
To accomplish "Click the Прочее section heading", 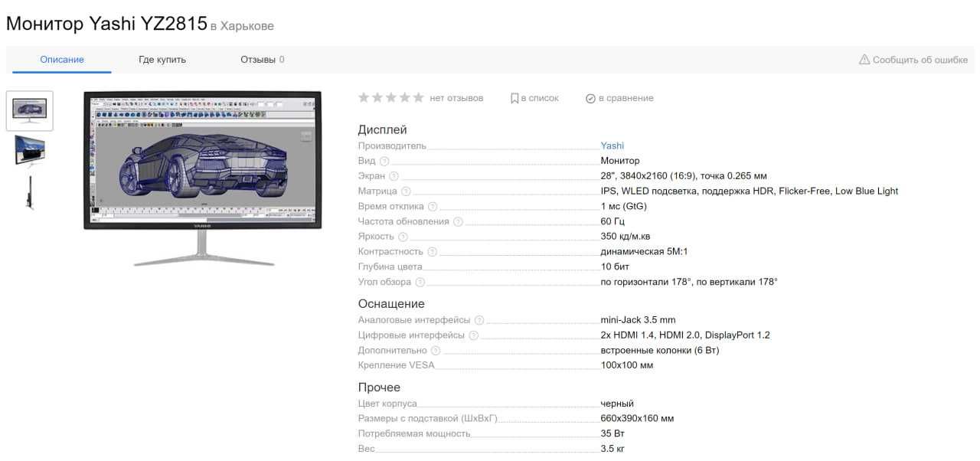I will pyautogui.click(x=380, y=387).
